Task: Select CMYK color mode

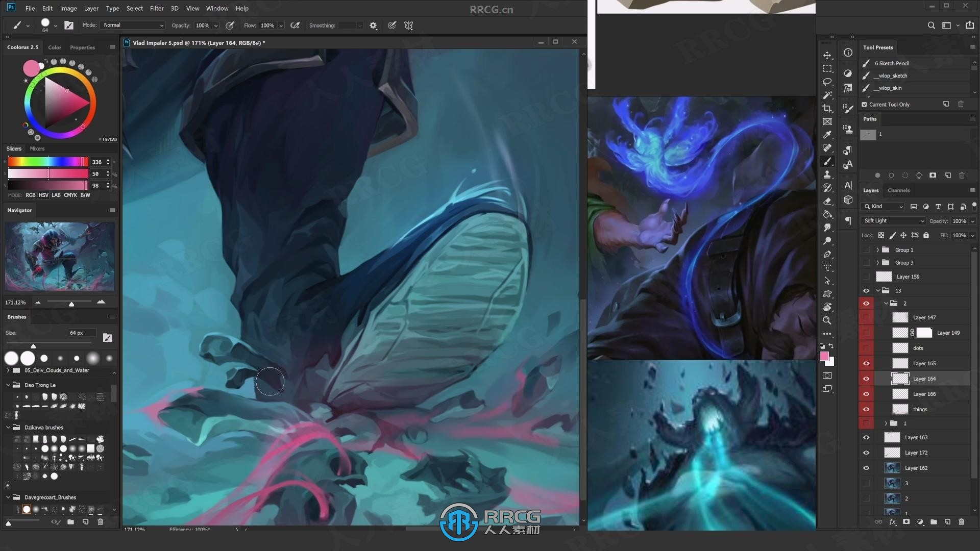Action: [x=70, y=195]
